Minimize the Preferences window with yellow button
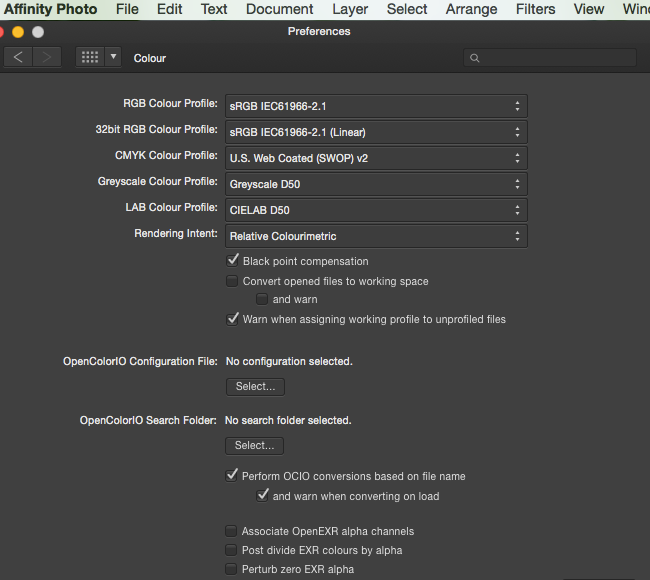Viewport: 650px width, 580px height. click(18, 32)
